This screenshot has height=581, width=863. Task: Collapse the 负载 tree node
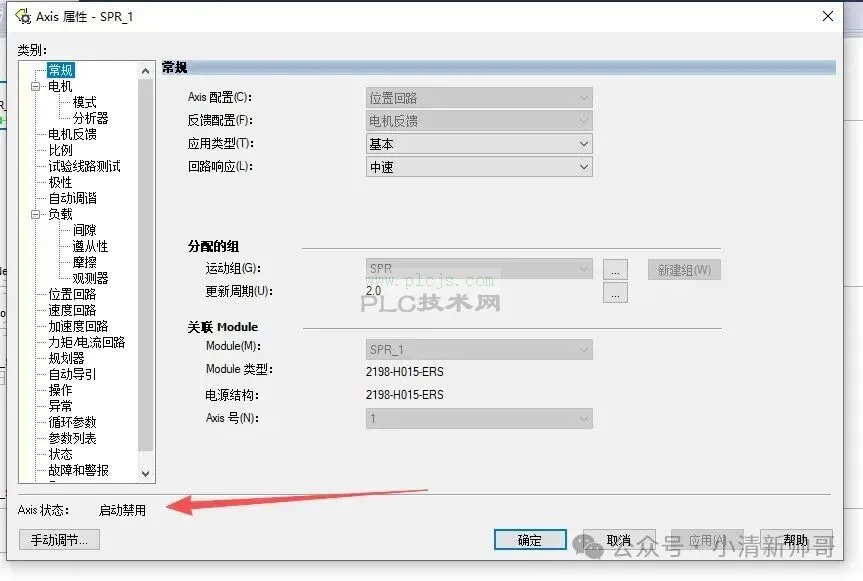coord(36,214)
